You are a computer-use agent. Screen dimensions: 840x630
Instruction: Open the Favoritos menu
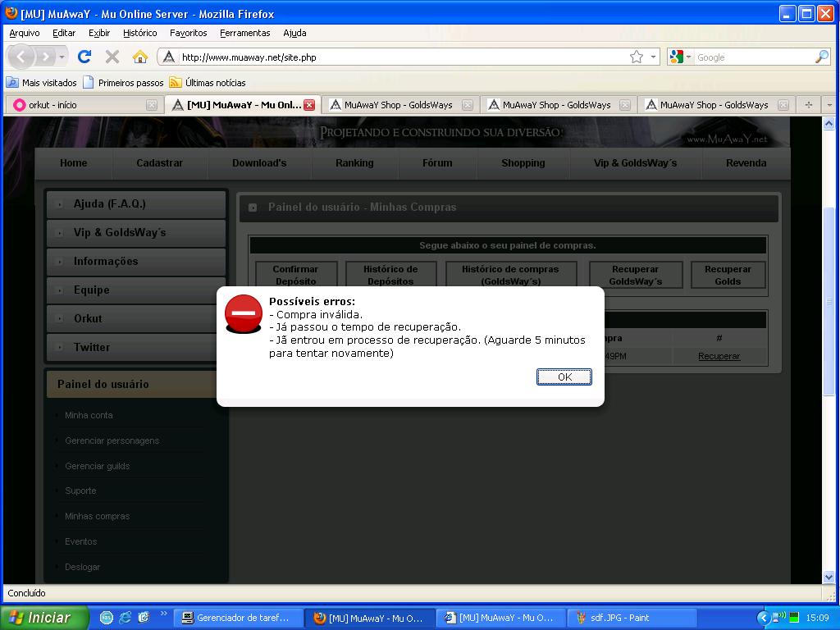pyautogui.click(x=188, y=33)
